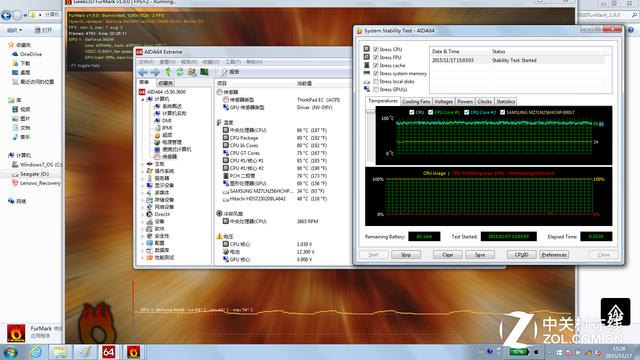Go back in AIDA64 Extreme toolbar
The height and width of the screenshot is (360, 640).
point(143,72)
